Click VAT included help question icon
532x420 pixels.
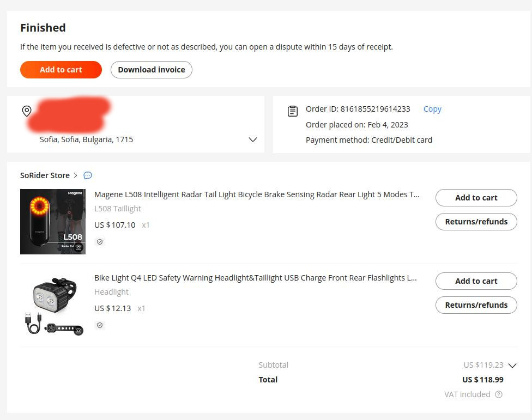[499, 394]
